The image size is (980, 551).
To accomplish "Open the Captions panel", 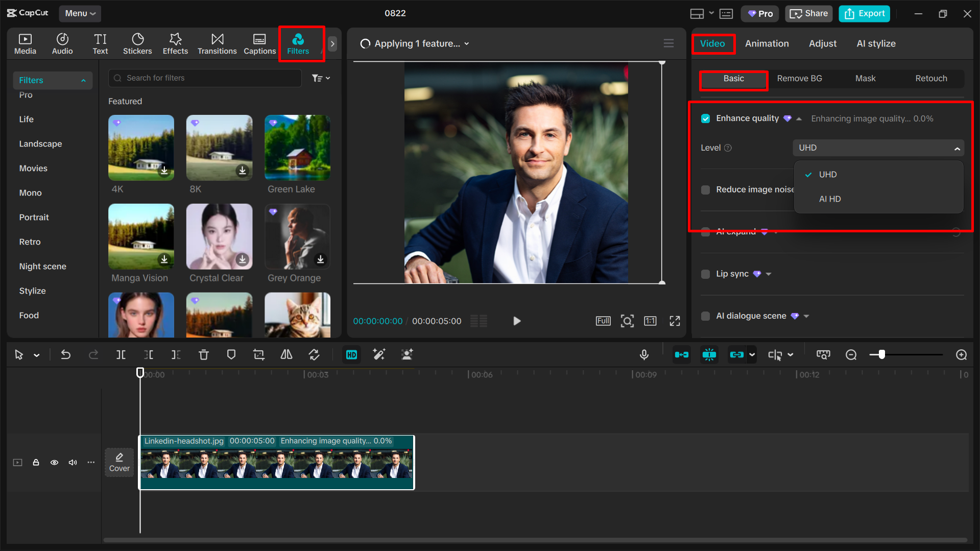I will point(259,43).
